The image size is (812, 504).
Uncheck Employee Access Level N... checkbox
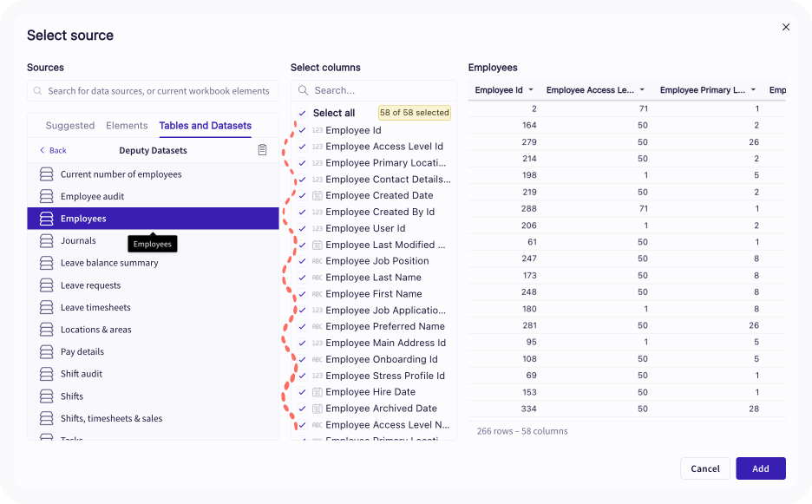click(x=303, y=425)
